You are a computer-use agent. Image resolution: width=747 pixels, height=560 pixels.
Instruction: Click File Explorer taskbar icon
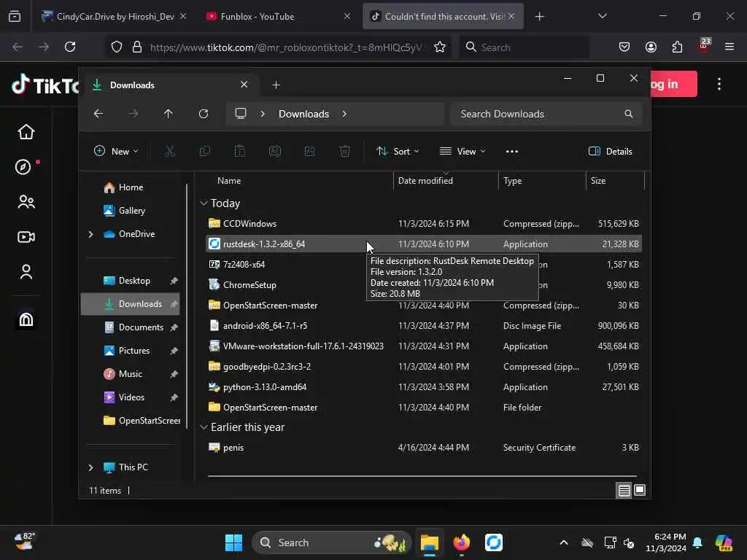click(x=429, y=542)
